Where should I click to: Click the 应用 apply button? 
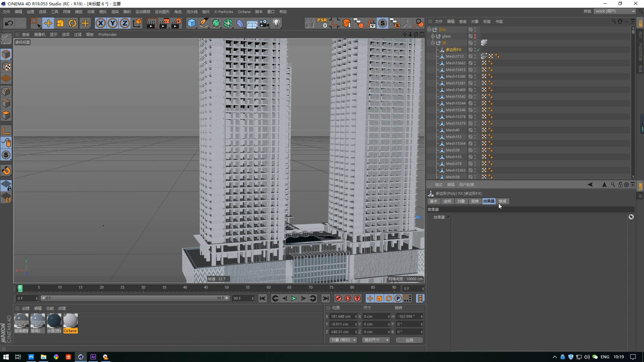click(x=409, y=340)
